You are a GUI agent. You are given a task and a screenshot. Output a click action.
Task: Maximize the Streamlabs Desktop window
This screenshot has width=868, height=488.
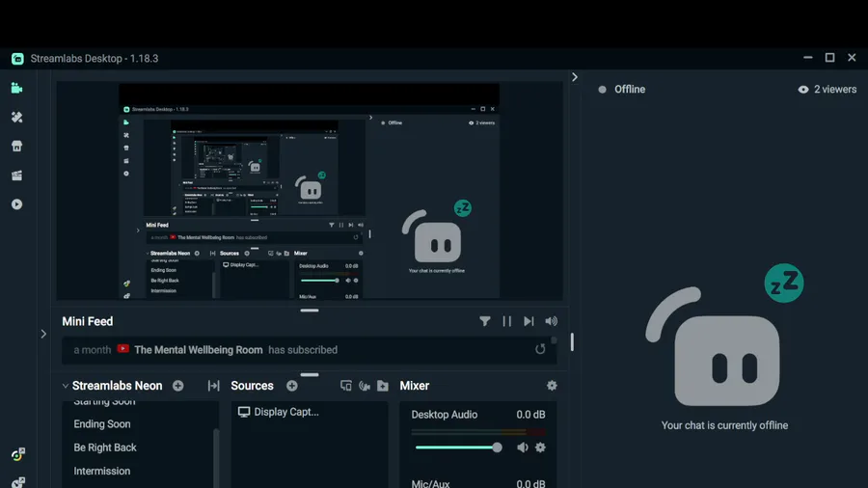point(829,58)
